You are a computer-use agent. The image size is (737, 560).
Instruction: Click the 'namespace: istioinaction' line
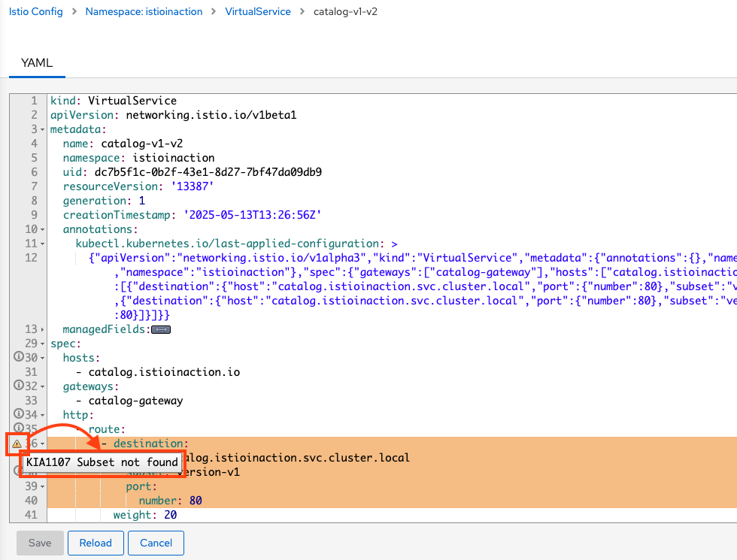(x=138, y=158)
